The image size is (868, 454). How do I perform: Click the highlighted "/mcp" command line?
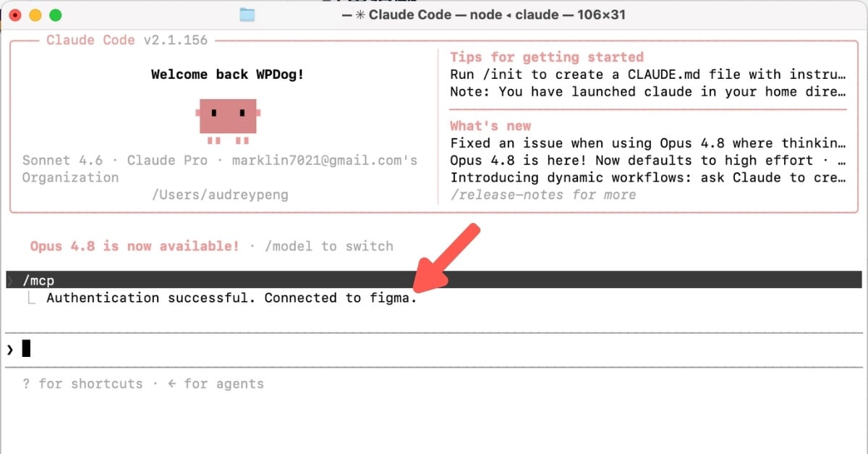[x=434, y=279]
